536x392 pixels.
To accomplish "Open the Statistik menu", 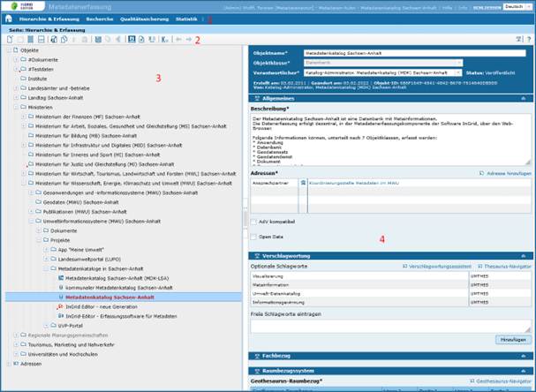I will point(186,19).
